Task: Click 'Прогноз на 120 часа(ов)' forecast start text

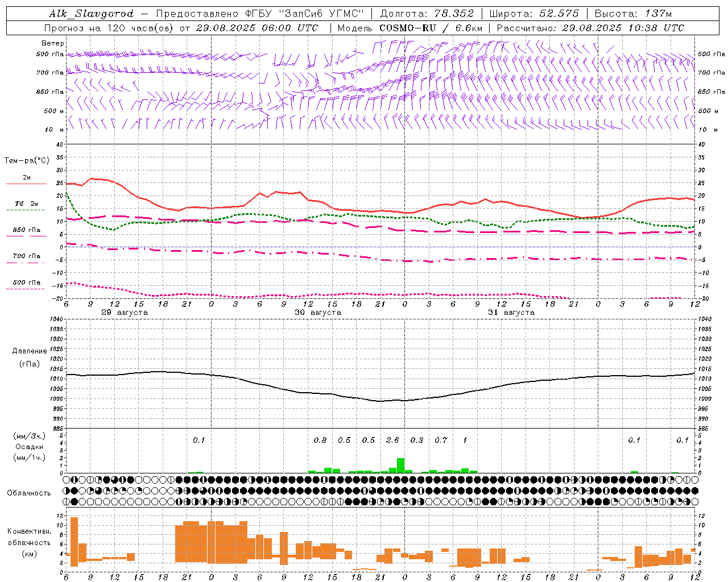Action: pos(110,28)
